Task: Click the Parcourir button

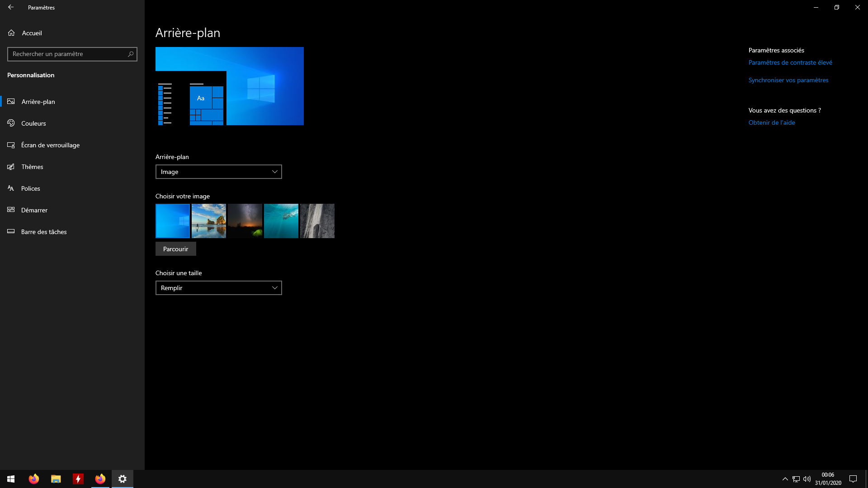Action: (x=175, y=249)
